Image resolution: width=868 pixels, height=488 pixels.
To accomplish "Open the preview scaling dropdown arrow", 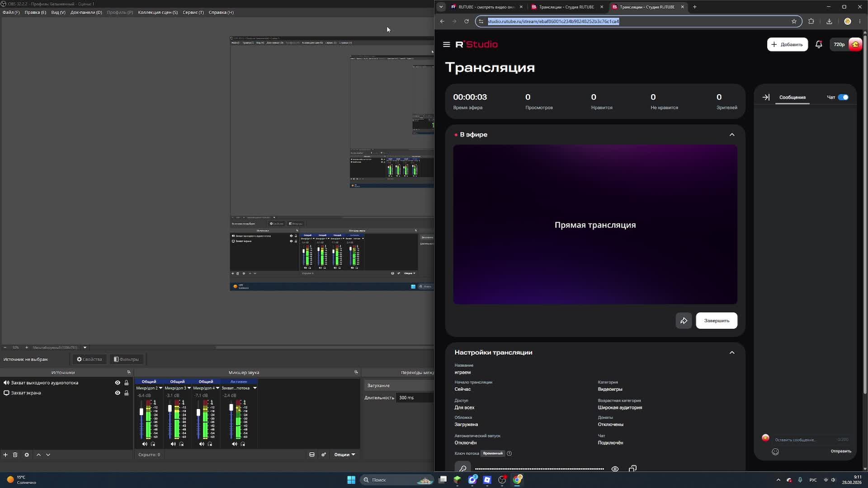I will [85, 347].
